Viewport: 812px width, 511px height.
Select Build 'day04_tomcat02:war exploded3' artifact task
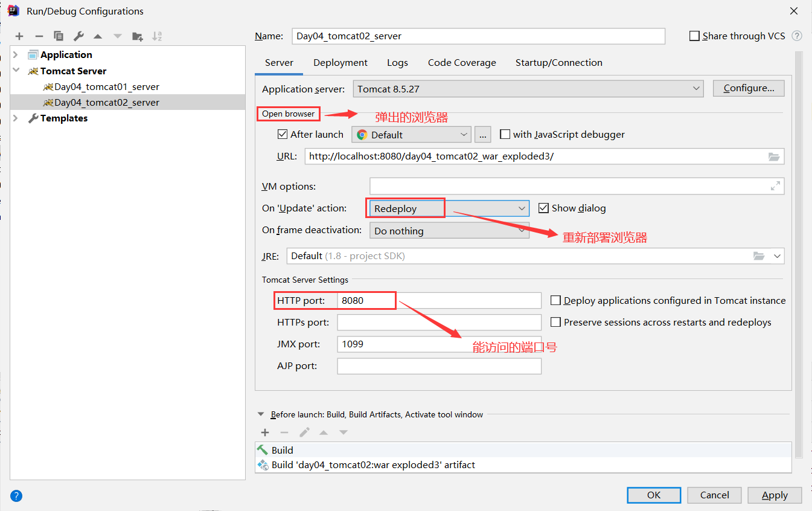point(523,465)
